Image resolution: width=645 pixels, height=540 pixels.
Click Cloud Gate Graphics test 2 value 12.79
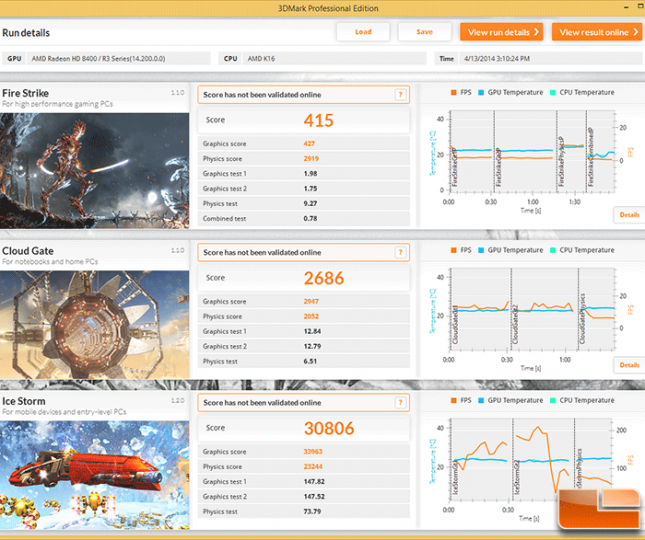click(312, 346)
